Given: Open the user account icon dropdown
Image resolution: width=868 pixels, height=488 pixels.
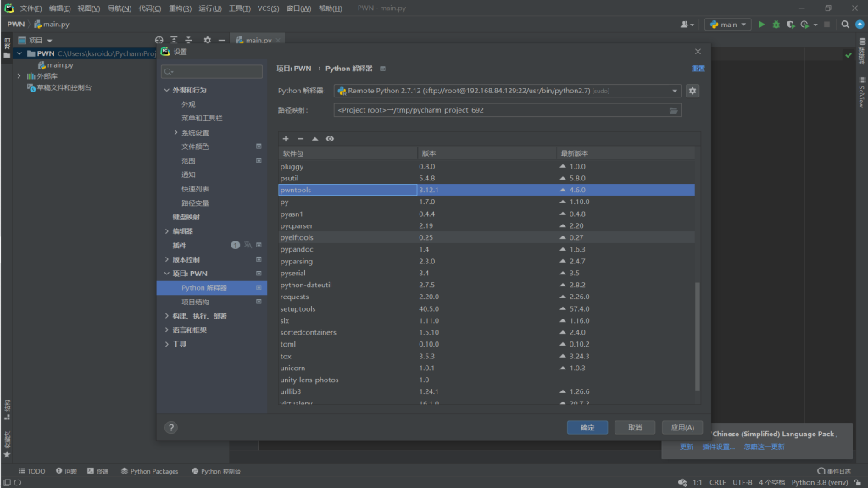Looking at the screenshot, I should [x=687, y=25].
